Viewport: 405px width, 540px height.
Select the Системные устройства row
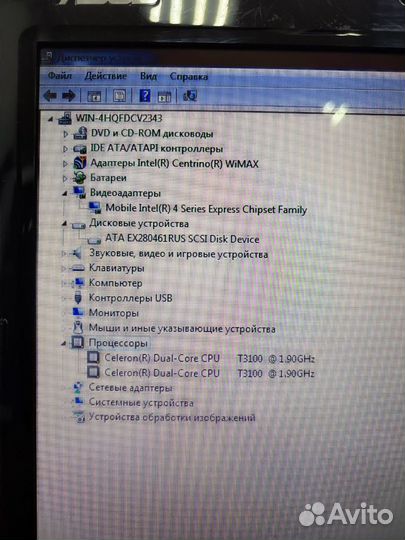(x=141, y=402)
